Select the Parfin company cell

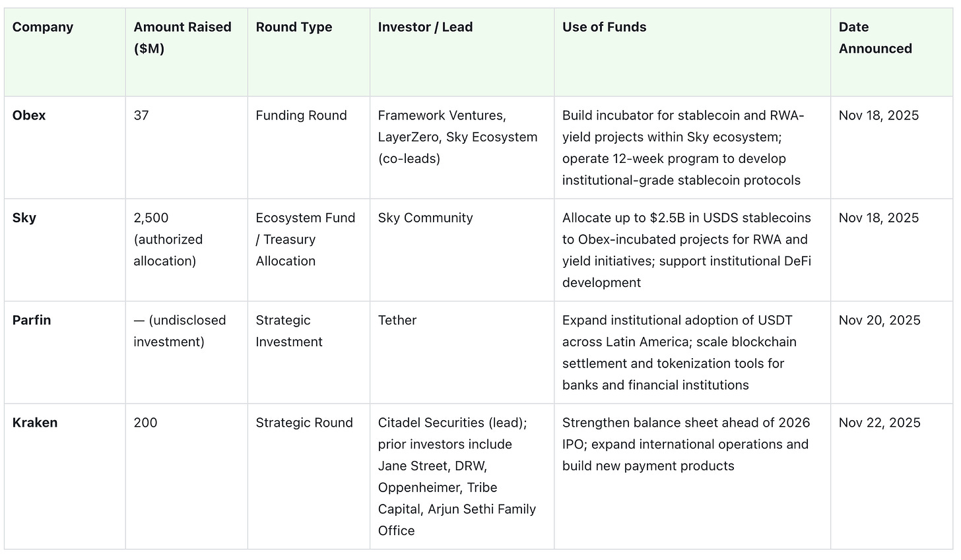click(x=32, y=320)
